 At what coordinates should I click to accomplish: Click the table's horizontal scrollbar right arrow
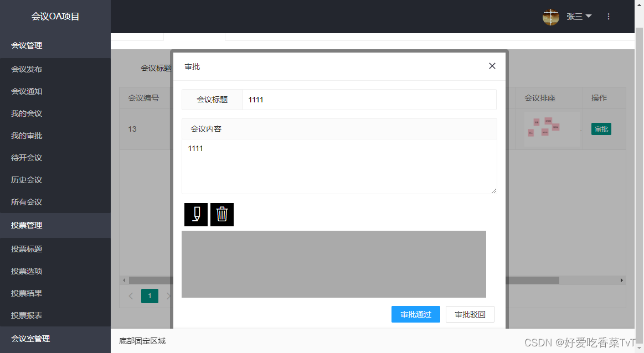coord(622,281)
